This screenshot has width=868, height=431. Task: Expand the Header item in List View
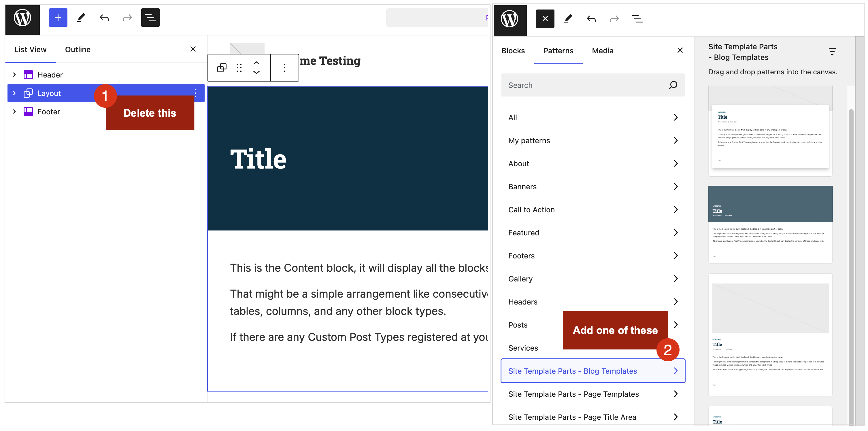[14, 75]
